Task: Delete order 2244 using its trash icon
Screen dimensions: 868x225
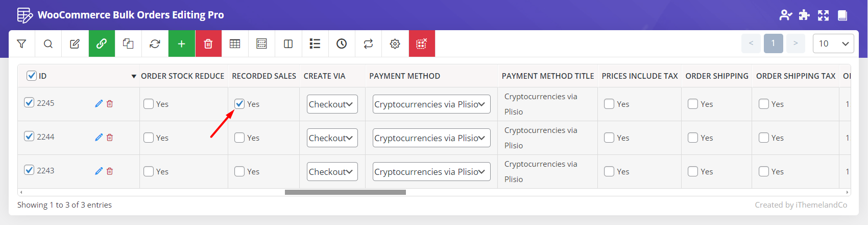Action: pos(110,137)
